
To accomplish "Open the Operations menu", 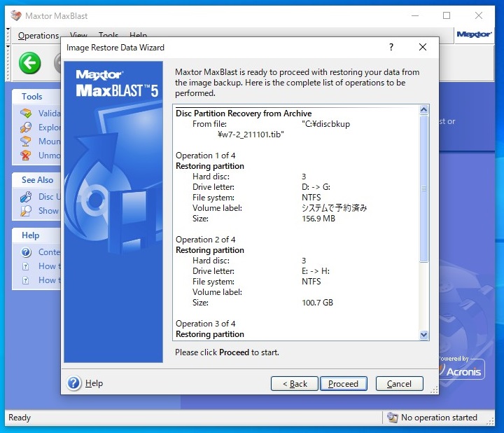I will 38,36.
